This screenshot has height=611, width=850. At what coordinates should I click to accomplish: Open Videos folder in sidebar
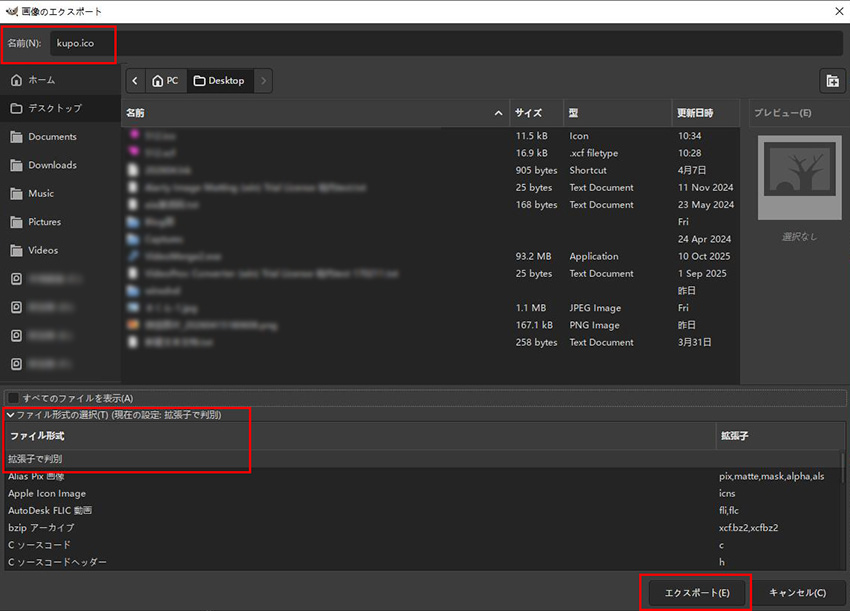(x=43, y=250)
